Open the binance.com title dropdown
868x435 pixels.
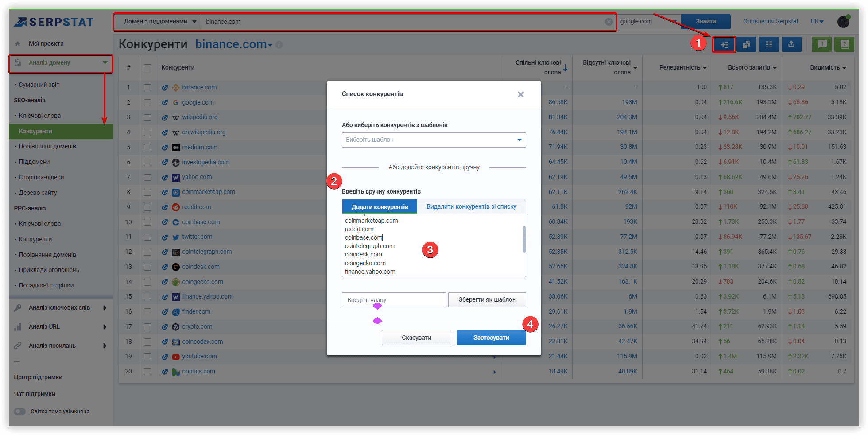[270, 45]
